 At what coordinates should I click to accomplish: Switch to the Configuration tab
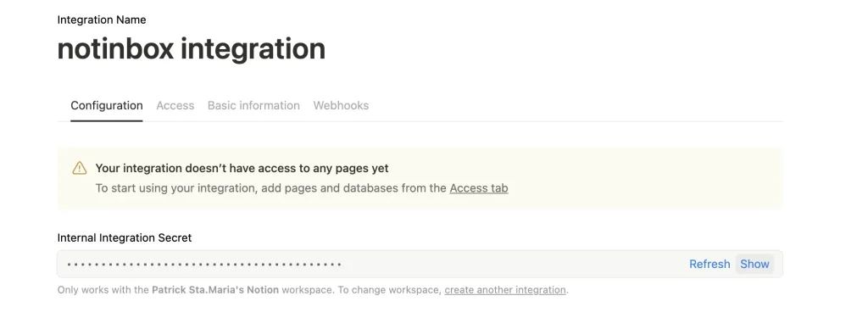click(106, 105)
